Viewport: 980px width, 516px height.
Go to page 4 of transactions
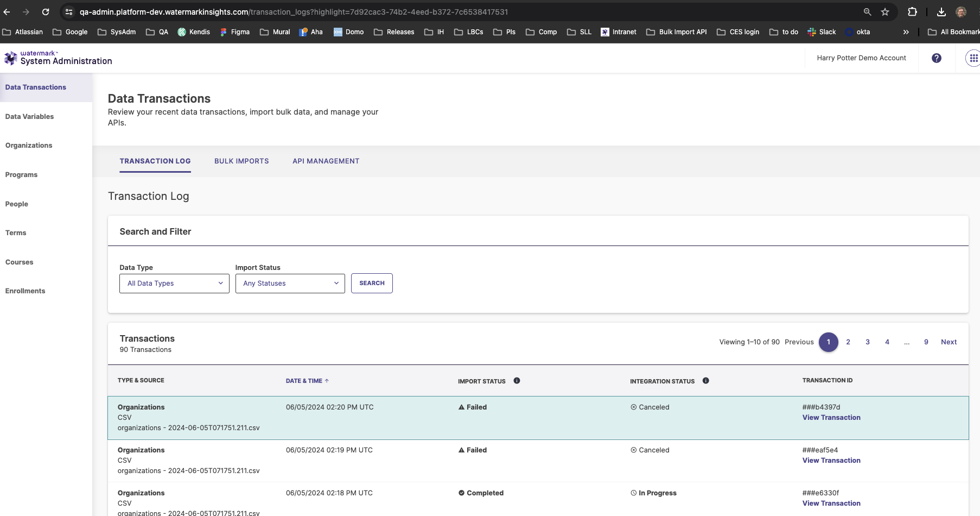[x=887, y=342]
